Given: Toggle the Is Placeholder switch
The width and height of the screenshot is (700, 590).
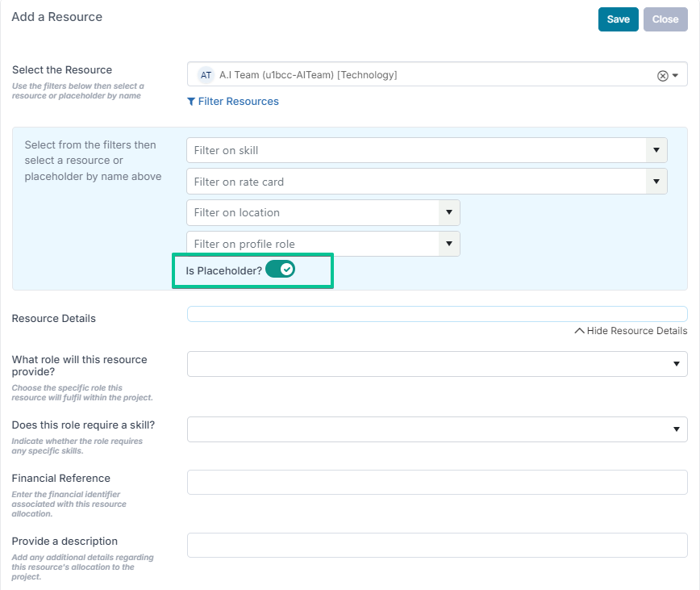Looking at the screenshot, I should click(x=281, y=270).
